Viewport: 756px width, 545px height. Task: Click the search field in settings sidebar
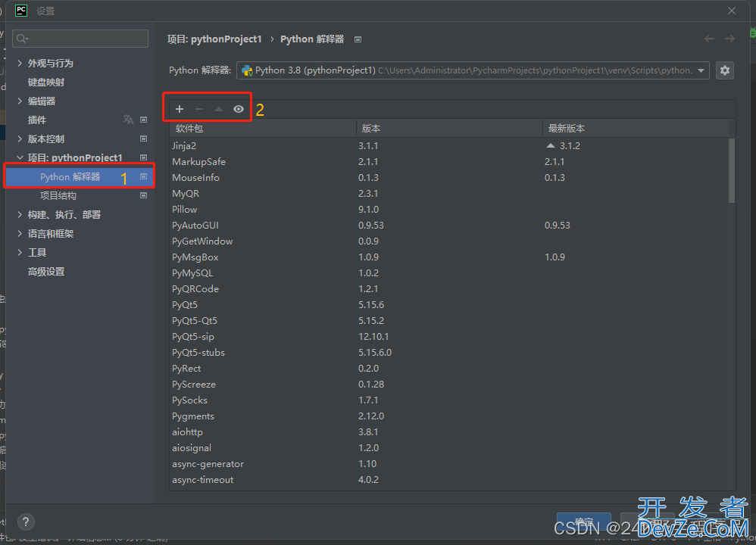[80, 39]
